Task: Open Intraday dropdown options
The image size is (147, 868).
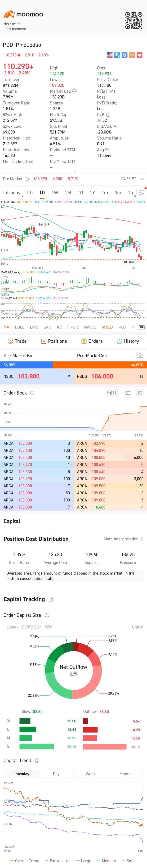Action: [x=13, y=193]
